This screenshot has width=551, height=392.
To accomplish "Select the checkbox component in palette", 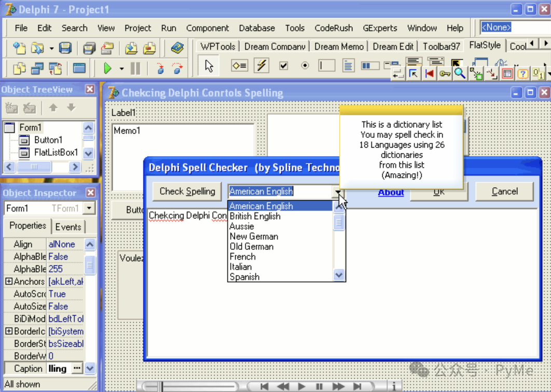I will click(x=283, y=66).
